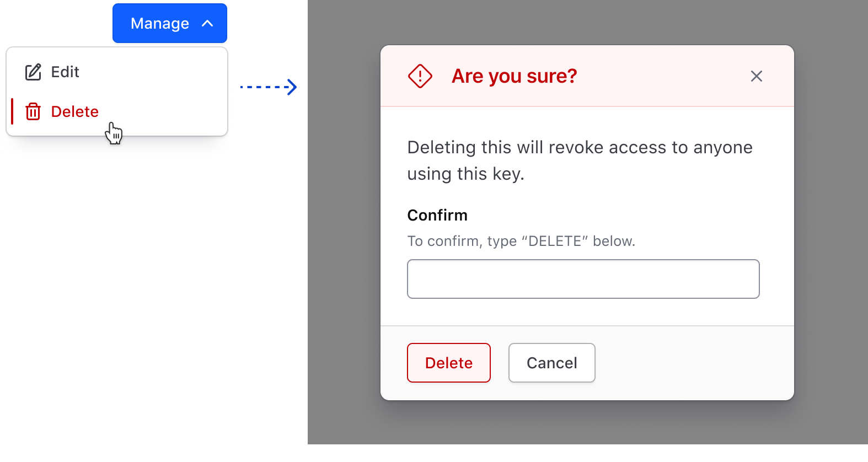Click the exclamation mark inside the diamond badge
This screenshot has width=868, height=462.
420,76
